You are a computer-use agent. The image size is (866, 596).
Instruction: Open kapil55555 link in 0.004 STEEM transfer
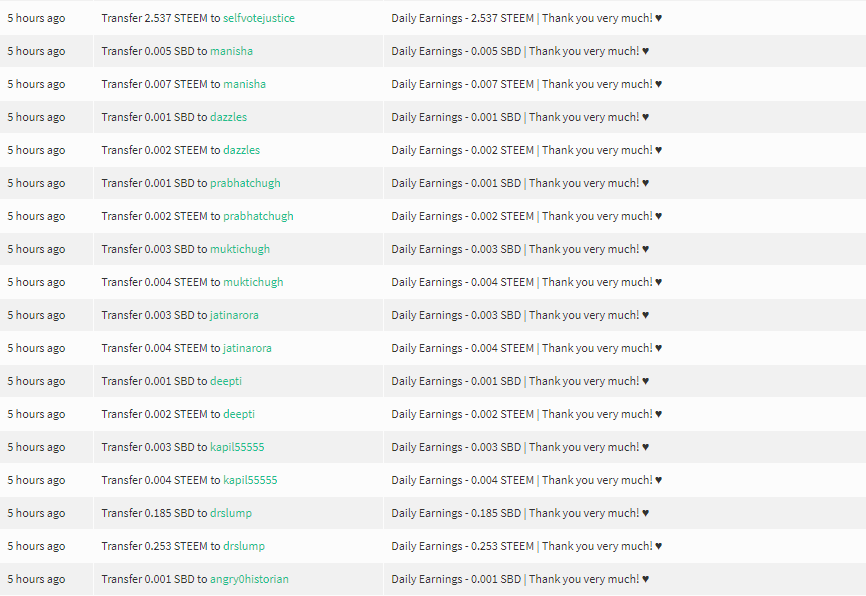point(250,481)
